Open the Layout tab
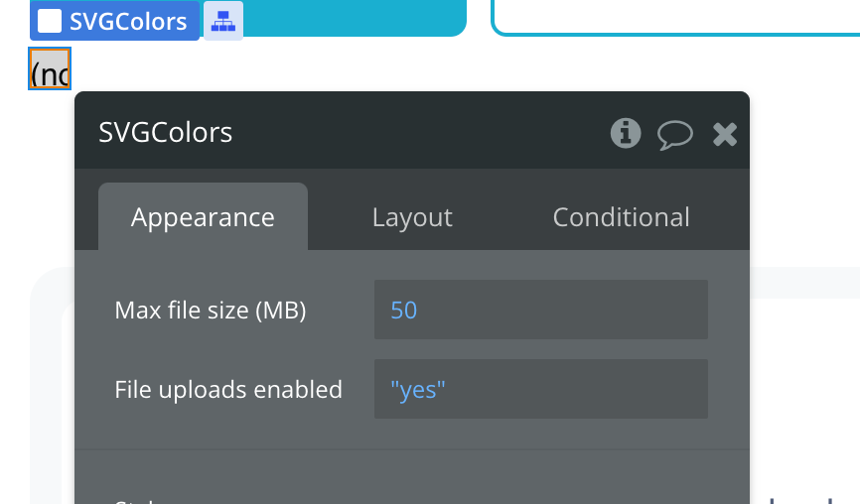This screenshot has height=504, width=860. pos(412,217)
